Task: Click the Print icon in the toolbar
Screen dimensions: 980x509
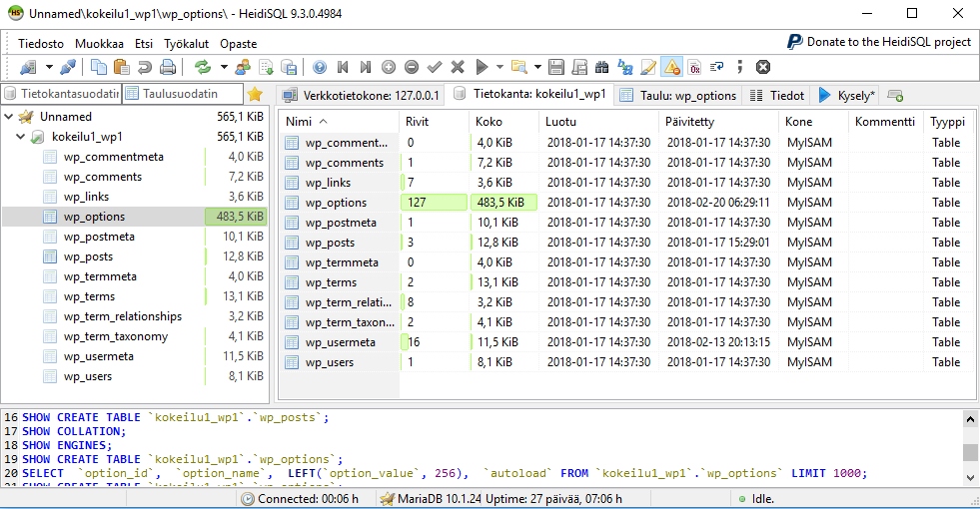Action: point(168,67)
